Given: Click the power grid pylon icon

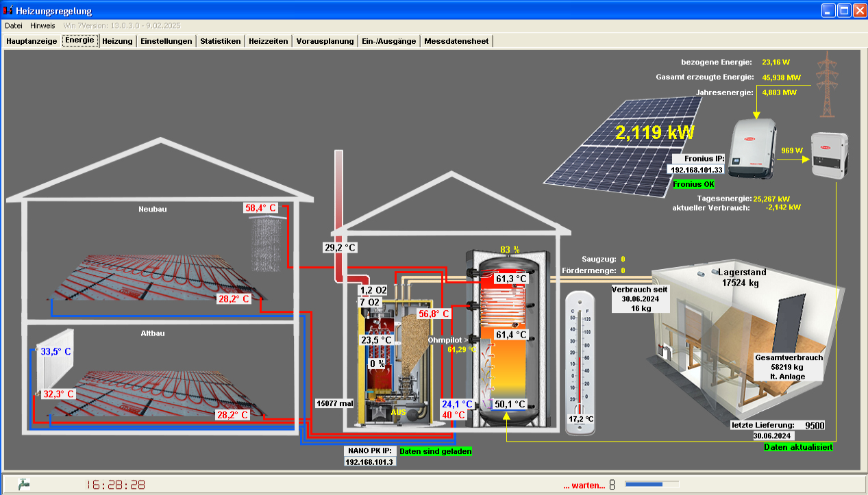Looking at the screenshot, I should (829, 84).
